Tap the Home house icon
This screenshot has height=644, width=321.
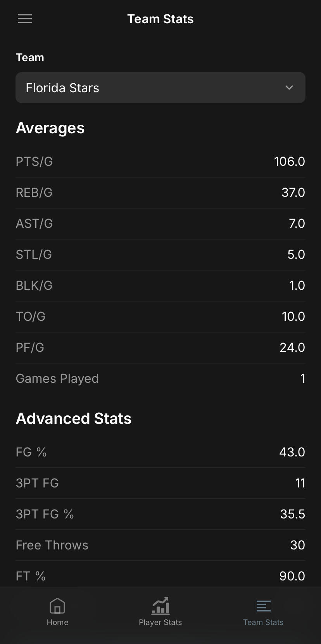57,606
